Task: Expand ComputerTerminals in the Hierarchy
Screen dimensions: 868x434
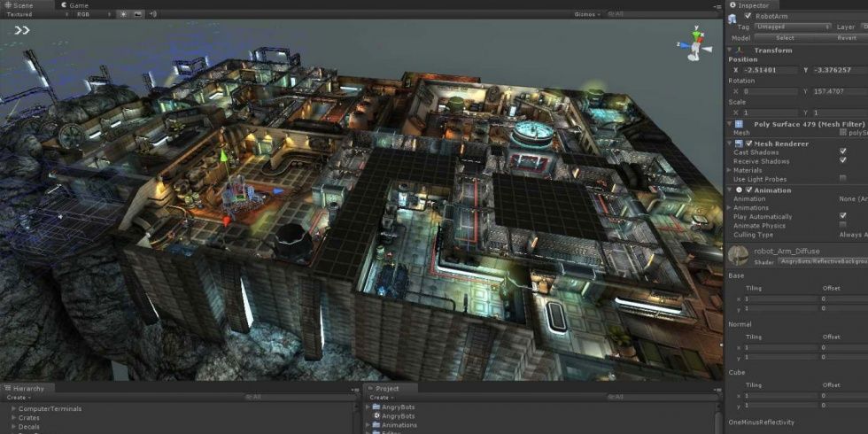Action: point(14,408)
